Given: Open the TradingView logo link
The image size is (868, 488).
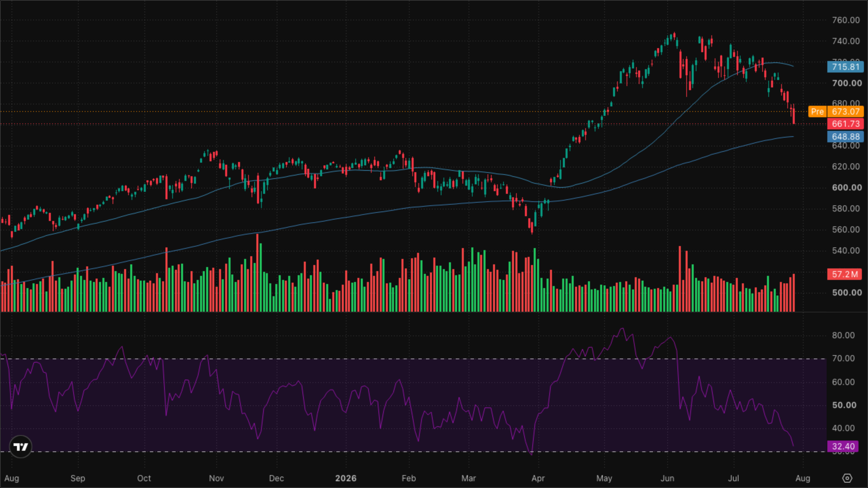Looking at the screenshot, I should pos(21,447).
